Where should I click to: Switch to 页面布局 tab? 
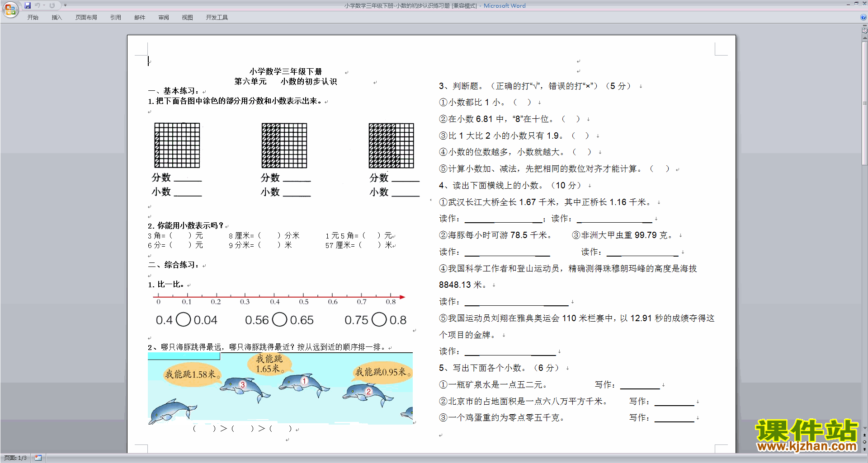(86, 18)
